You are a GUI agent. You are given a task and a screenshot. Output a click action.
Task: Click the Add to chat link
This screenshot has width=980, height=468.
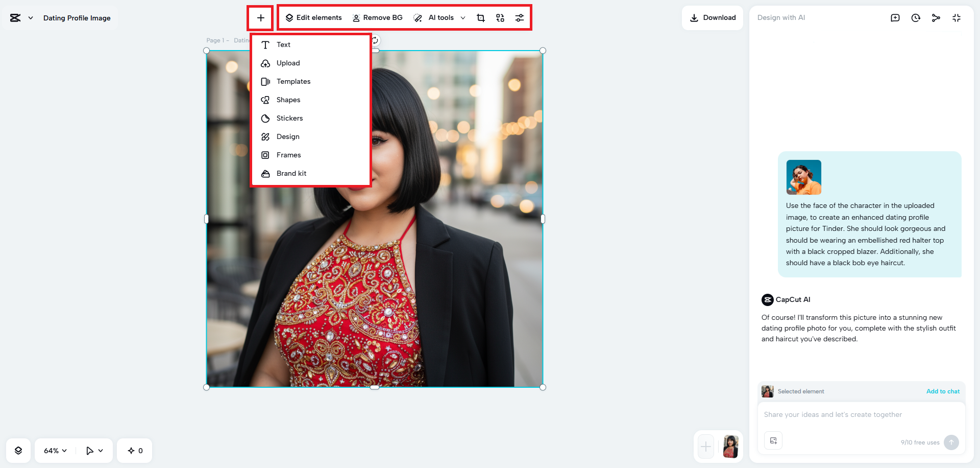943,391
